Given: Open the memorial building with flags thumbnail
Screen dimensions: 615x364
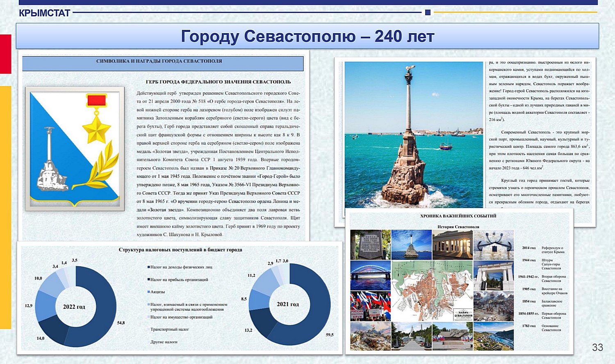Looking at the screenshot, I should click(x=452, y=336).
